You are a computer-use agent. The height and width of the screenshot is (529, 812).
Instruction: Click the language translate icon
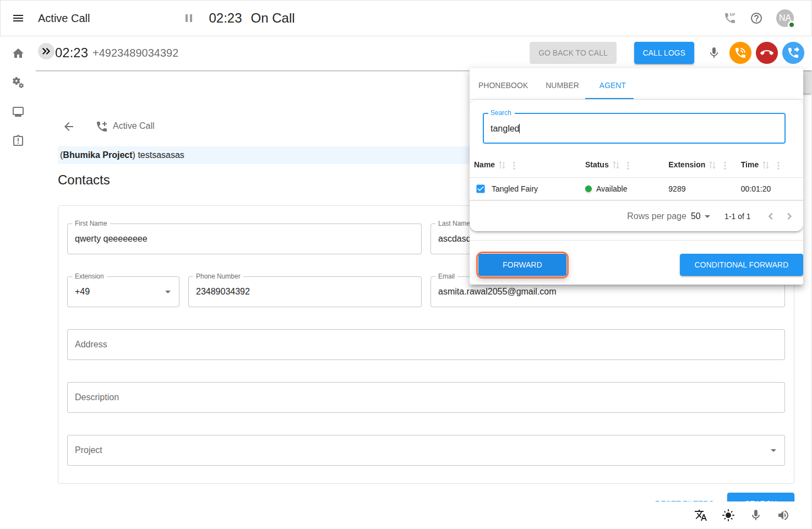[700, 515]
